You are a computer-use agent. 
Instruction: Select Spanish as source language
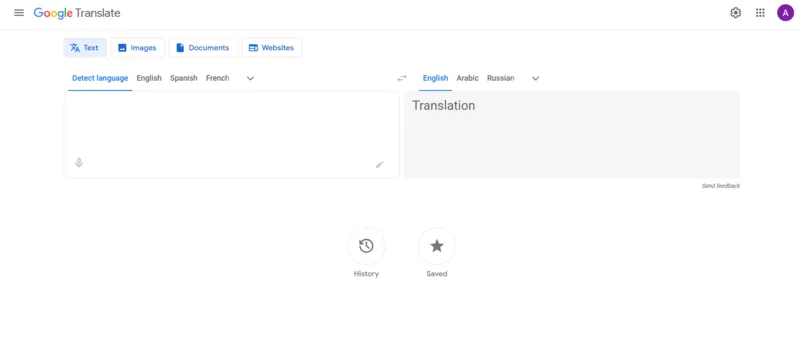point(184,78)
